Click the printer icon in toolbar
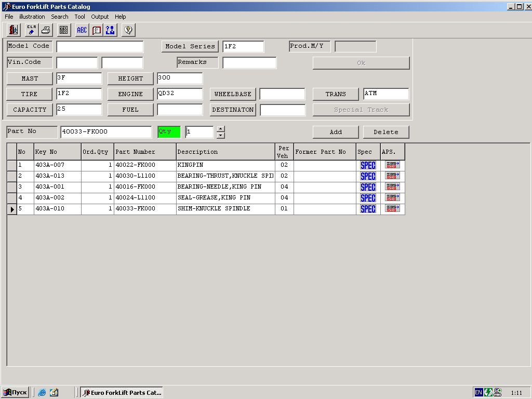532x399 pixels. tap(46, 30)
